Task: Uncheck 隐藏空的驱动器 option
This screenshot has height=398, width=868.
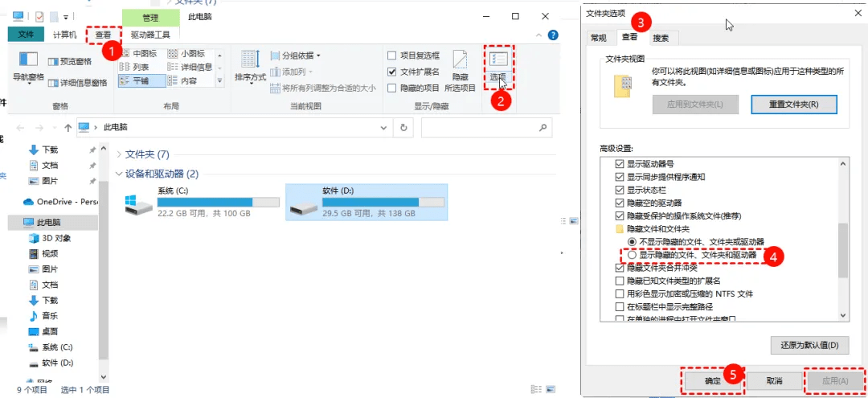Action: coord(620,203)
